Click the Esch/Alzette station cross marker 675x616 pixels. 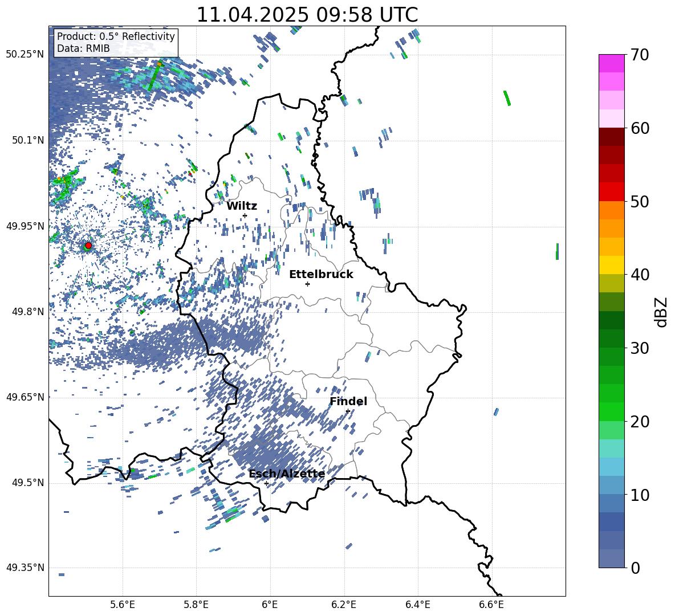pyautogui.click(x=266, y=483)
